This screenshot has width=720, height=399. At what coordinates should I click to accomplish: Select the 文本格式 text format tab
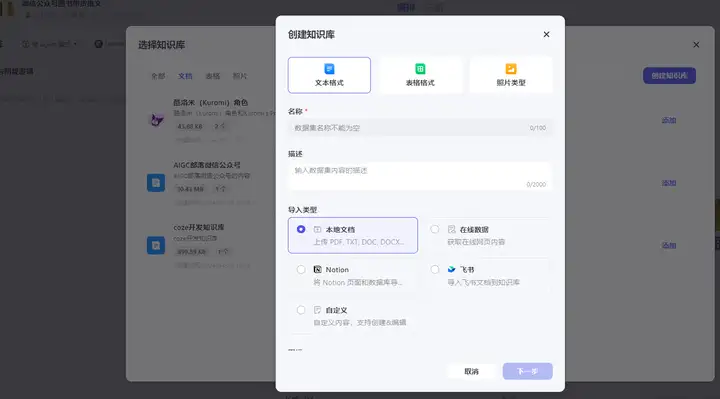329,75
